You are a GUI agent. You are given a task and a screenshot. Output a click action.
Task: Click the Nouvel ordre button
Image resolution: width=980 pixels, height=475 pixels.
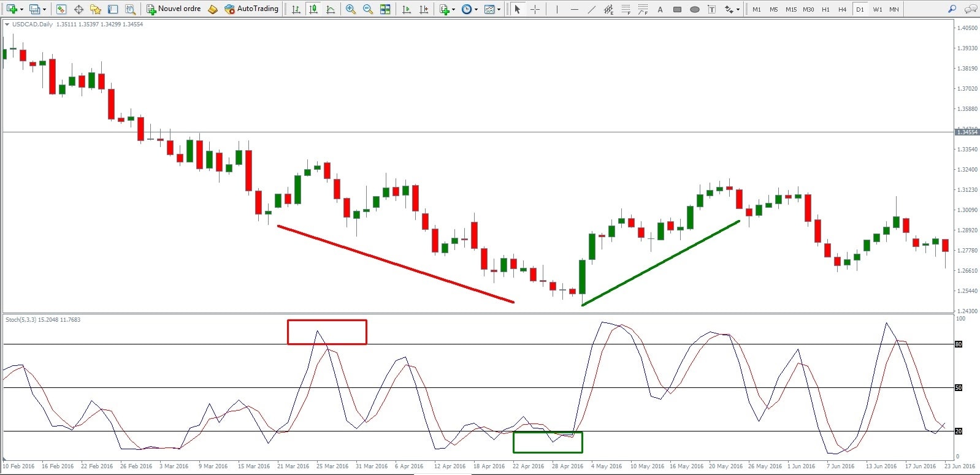(174, 9)
